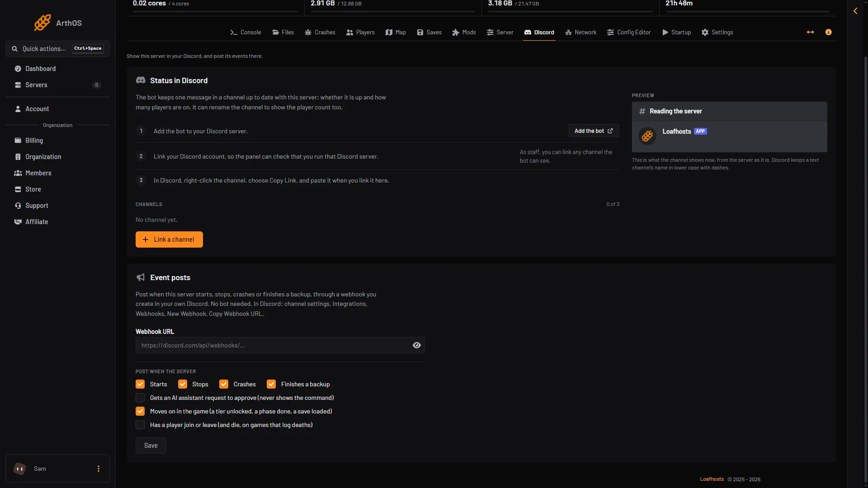
Task: Go to the Saves tab
Action: pos(429,32)
